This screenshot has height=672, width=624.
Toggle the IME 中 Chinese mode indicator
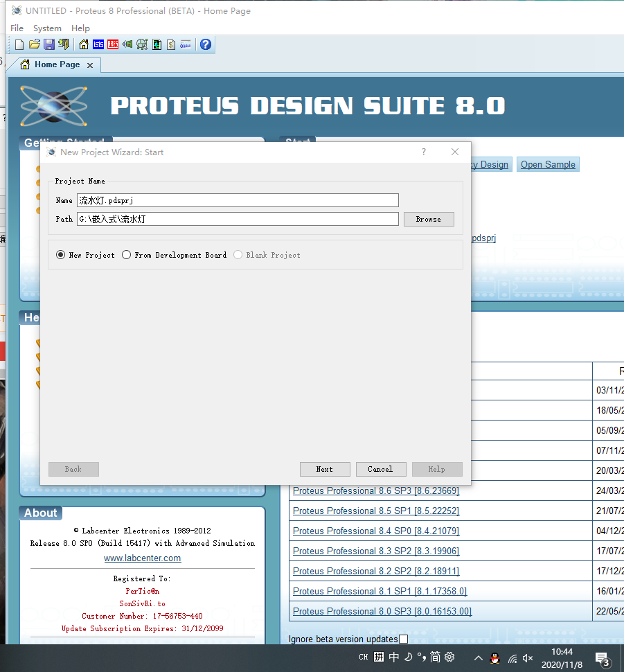coord(394,657)
